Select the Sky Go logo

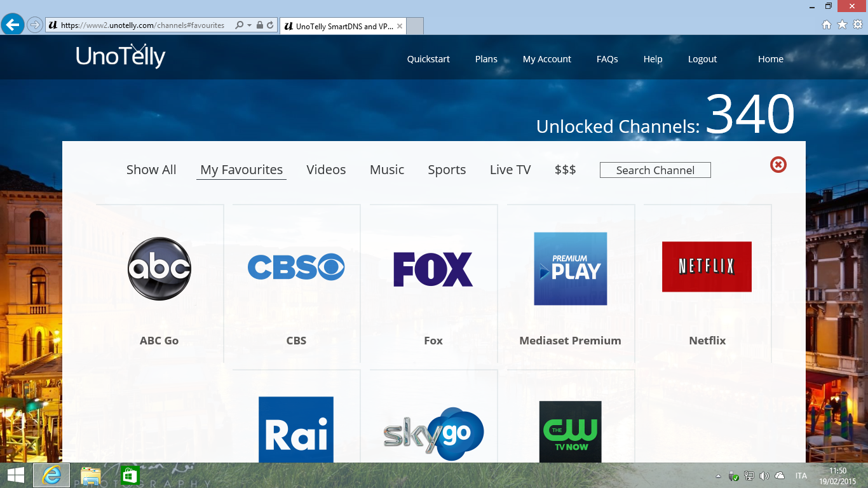tap(433, 435)
